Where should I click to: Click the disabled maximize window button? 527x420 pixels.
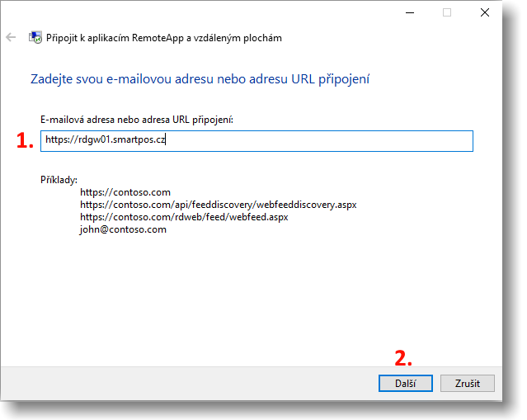click(x=447, y=12)
